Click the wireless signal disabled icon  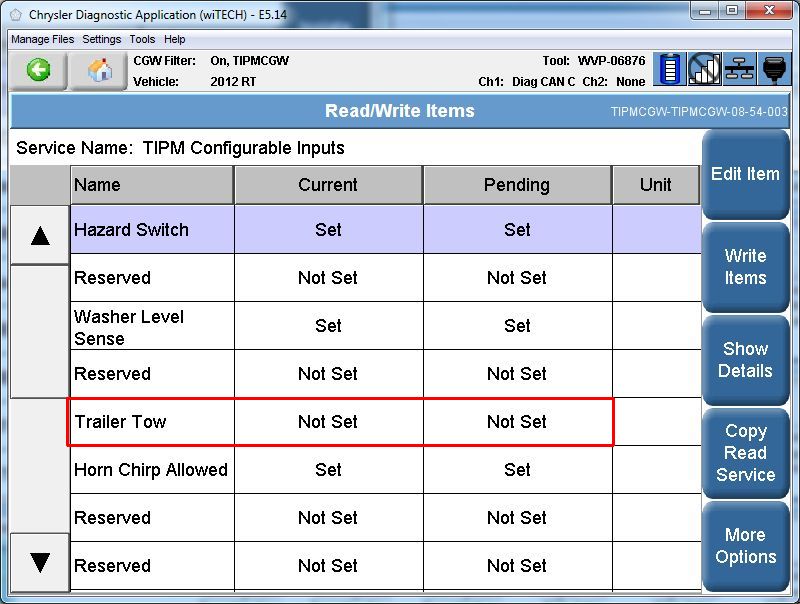pyautogui.click(x=705, y=69)
